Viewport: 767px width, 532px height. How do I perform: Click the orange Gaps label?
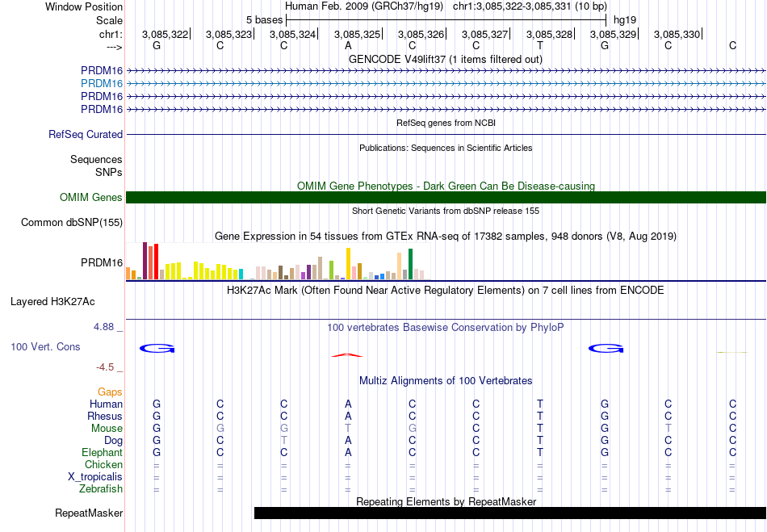(110, 392)
